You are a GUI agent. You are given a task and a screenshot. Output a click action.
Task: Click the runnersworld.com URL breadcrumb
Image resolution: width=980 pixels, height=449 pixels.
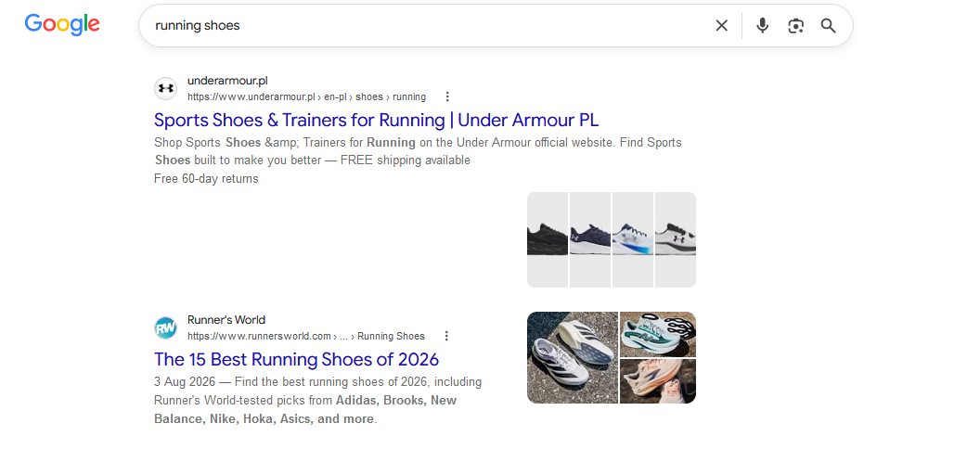point(305,336)
